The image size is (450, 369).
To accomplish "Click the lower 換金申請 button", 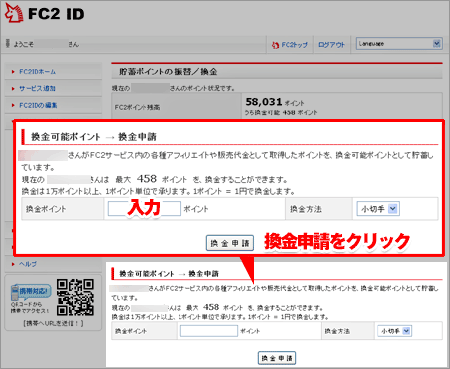I will point(277,358).
